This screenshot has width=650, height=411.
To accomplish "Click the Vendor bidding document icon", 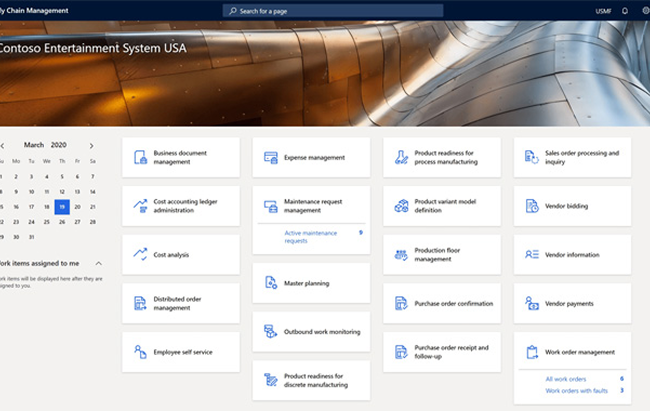I will point(532,206).
